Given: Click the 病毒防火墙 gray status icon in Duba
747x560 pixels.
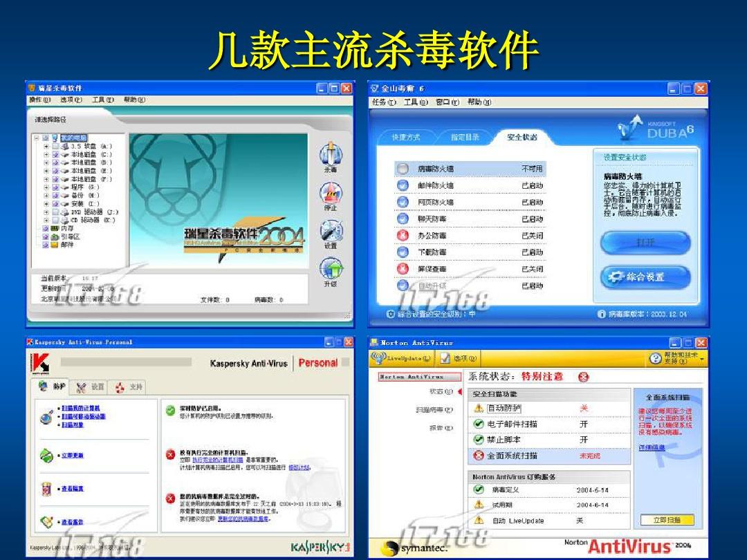Looking at the screenshot, I should coord(403,169).
